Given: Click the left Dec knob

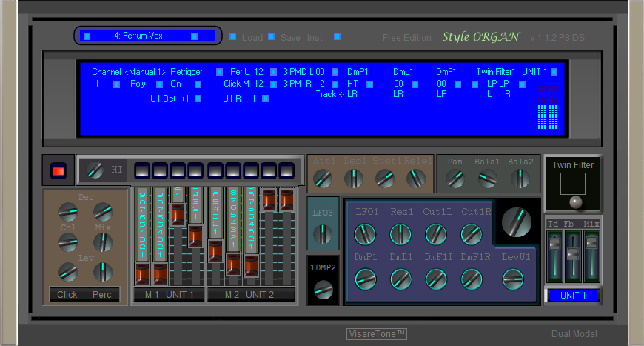Looking at the screenshot, I should point(68,212).
